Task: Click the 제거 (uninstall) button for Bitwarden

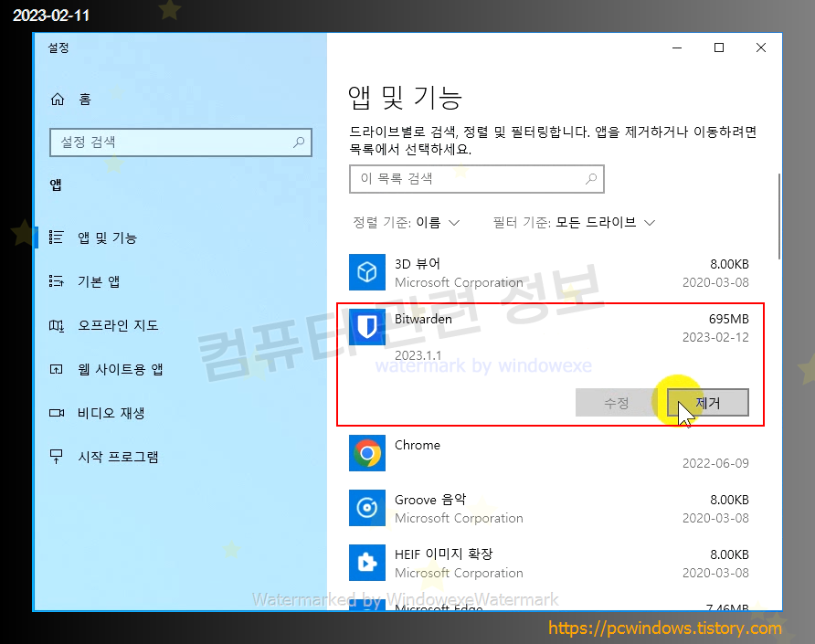Action: coord(708,403)
